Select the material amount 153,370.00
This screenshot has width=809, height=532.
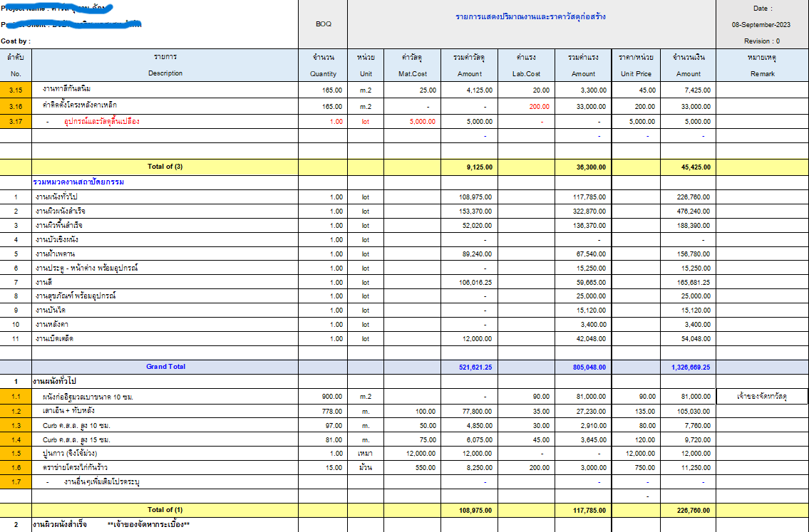click(475, 212)
